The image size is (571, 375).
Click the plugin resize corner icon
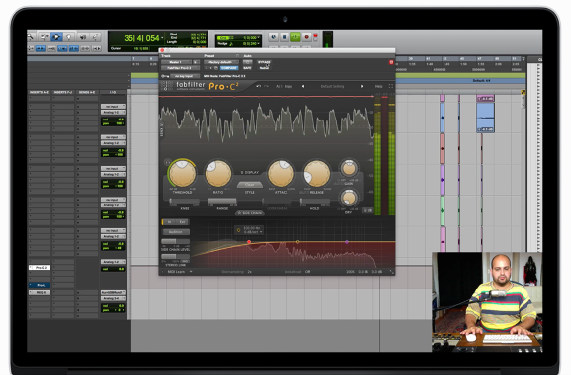pyautogui.click(x=391, y=272)
